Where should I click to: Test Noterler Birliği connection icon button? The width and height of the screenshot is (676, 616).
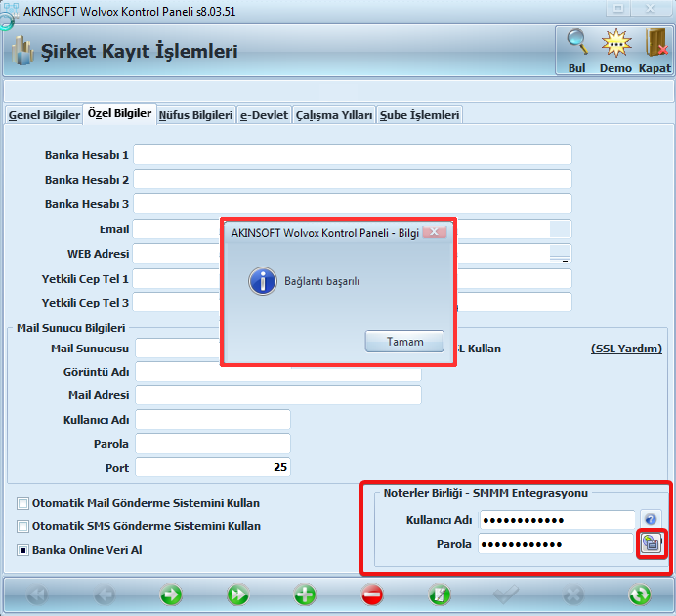point(651,543)
